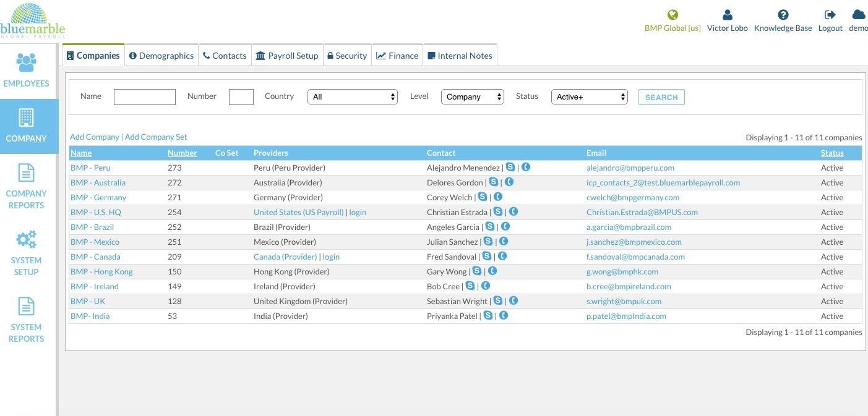The image size is (868, 416).
Task: Switch to the Contacts tab
Action: (x=225, y=55)
